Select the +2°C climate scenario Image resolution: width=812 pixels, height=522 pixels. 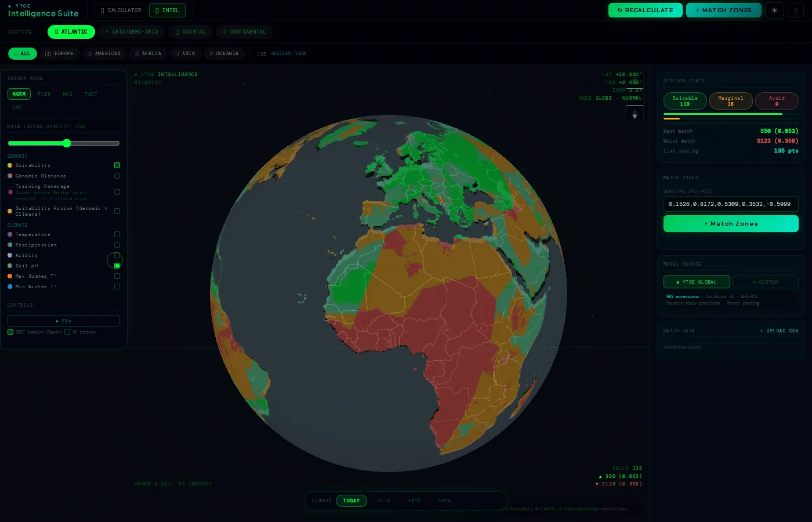pyautogui.click(x=414, y=501)
